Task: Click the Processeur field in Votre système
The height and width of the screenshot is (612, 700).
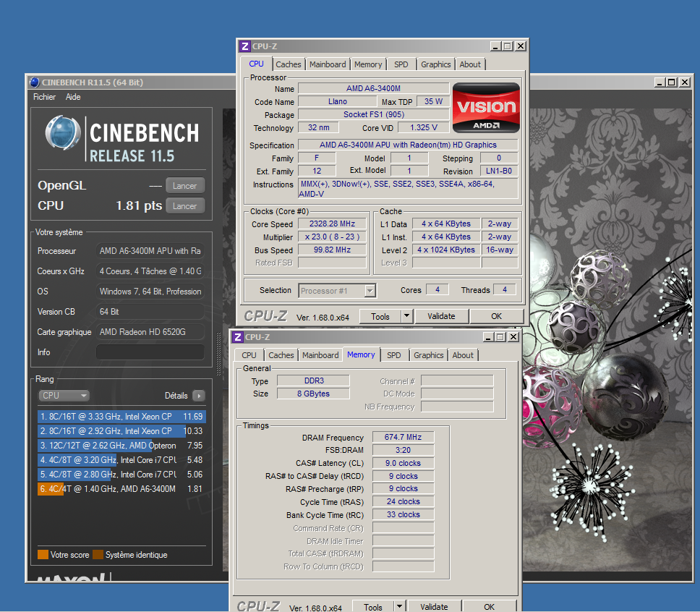Action: pos(150,250)
